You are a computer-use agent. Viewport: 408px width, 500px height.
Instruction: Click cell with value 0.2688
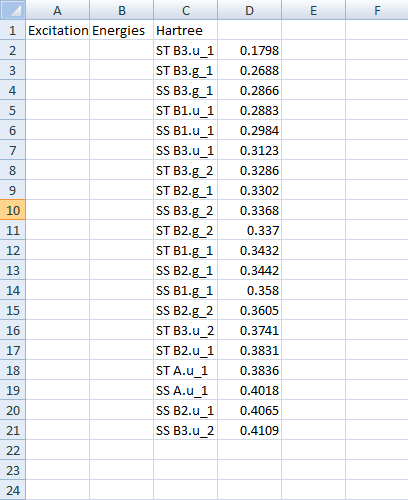(x=249, y=70)
